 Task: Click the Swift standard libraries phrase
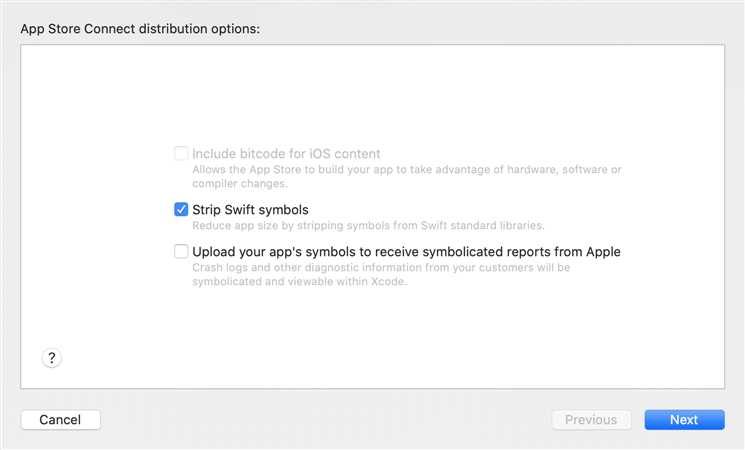click(x=482, y=225)
